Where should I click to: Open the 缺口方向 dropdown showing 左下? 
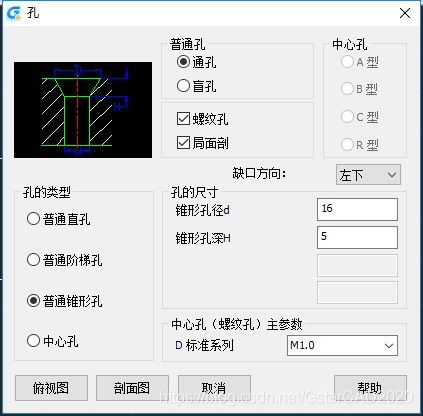point(368,174)
